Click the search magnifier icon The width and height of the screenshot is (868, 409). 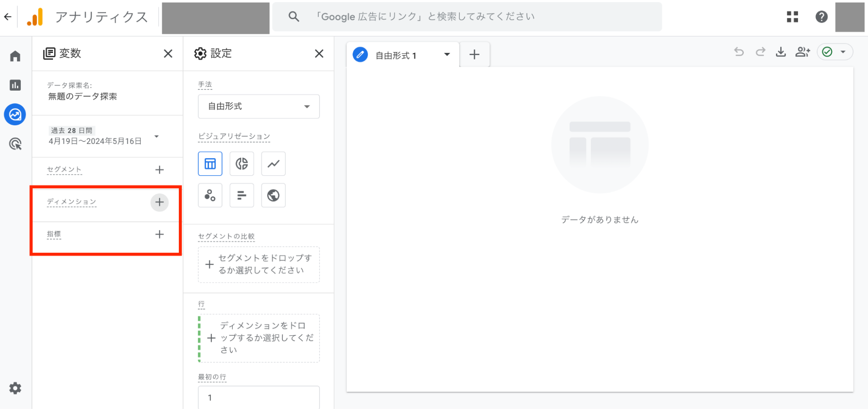[x=294, y=16]
